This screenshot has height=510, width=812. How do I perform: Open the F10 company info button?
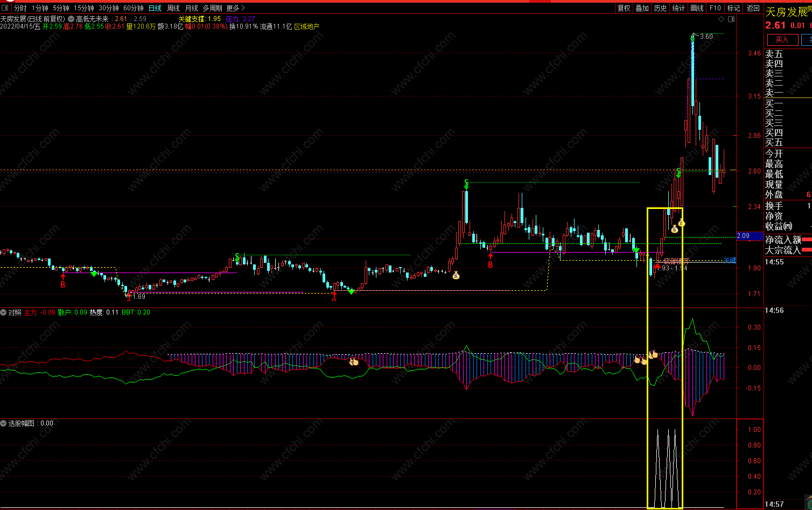coord(716,8)
